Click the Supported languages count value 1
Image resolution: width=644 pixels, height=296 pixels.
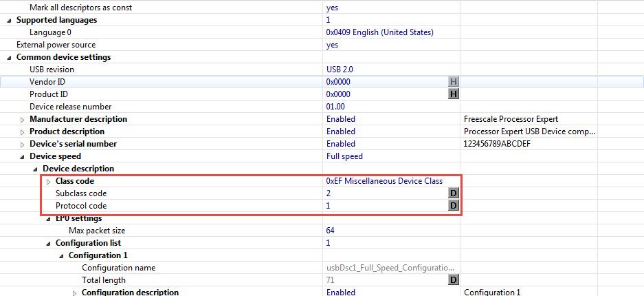[329, 20]
